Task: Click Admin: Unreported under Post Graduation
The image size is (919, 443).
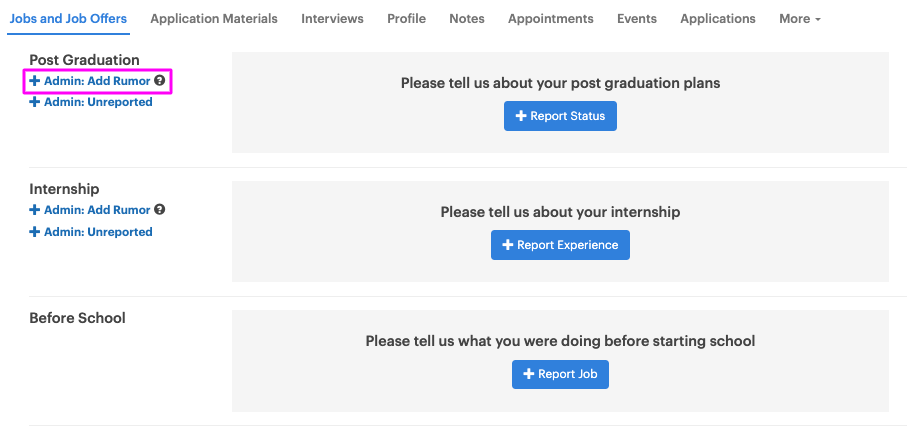Action: 91,102
